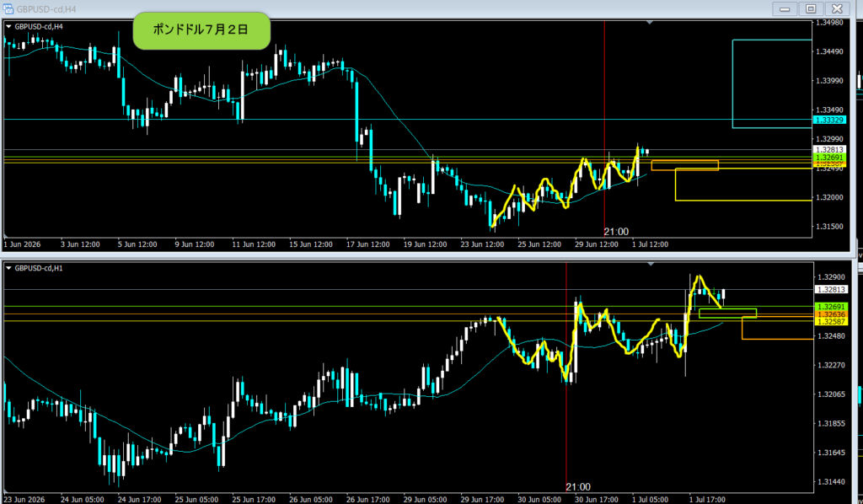Click the '1 Jul 17:00' date on H1 timeline
This screenshot has height=504, width=863.
coord(707,500)
